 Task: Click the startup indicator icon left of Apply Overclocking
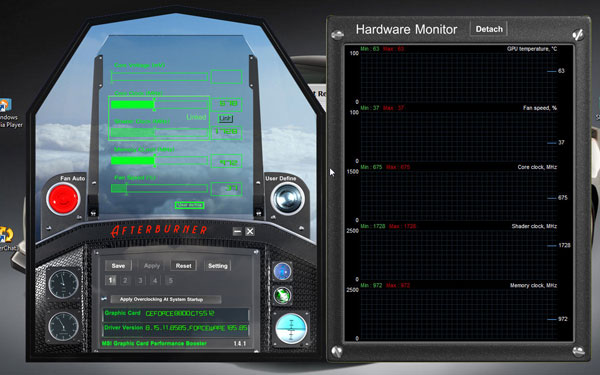click(104, 299)
